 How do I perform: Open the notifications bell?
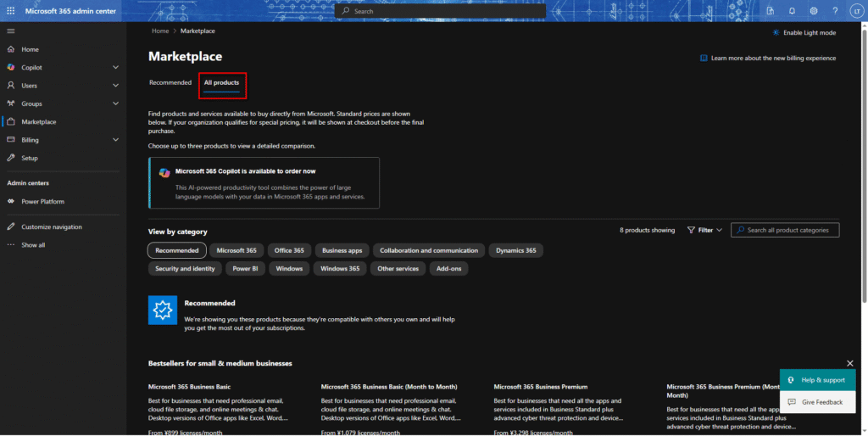click(792, 11)
